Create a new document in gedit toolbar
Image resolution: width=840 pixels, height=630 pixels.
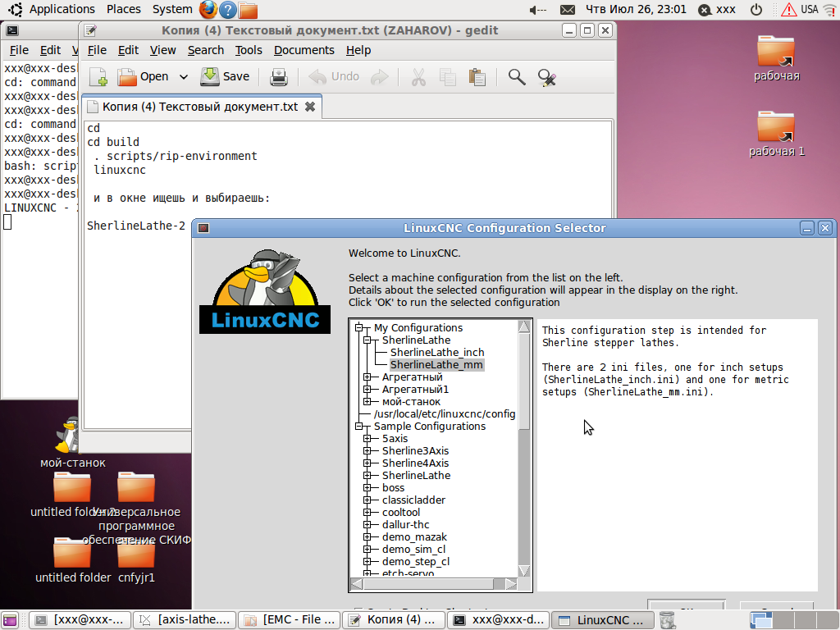[x=98, y=77]
